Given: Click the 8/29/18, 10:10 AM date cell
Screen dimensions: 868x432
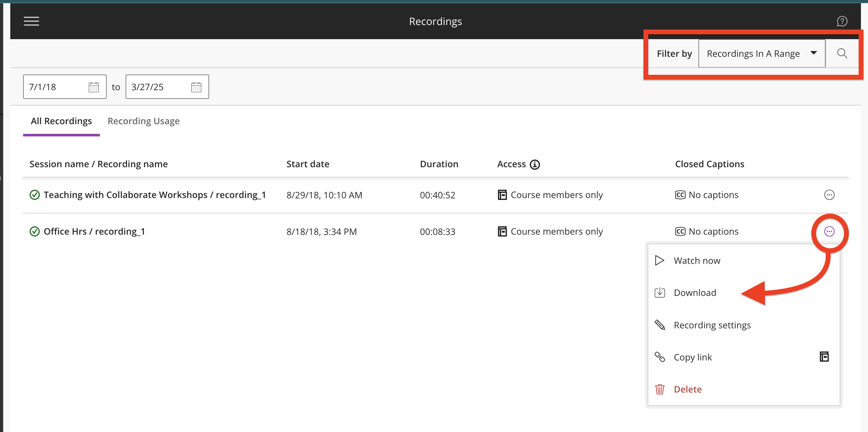Looking at the screenshot, I should coord(324,195).
